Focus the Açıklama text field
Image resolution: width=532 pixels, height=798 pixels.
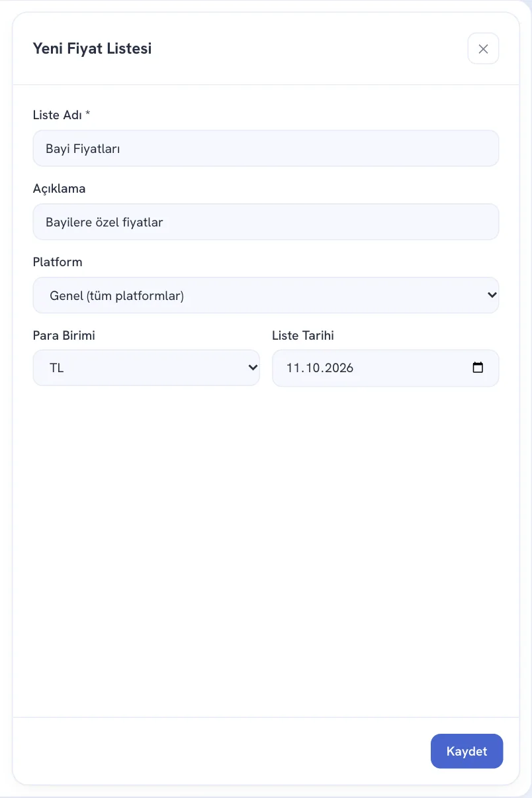click(266, 222)
